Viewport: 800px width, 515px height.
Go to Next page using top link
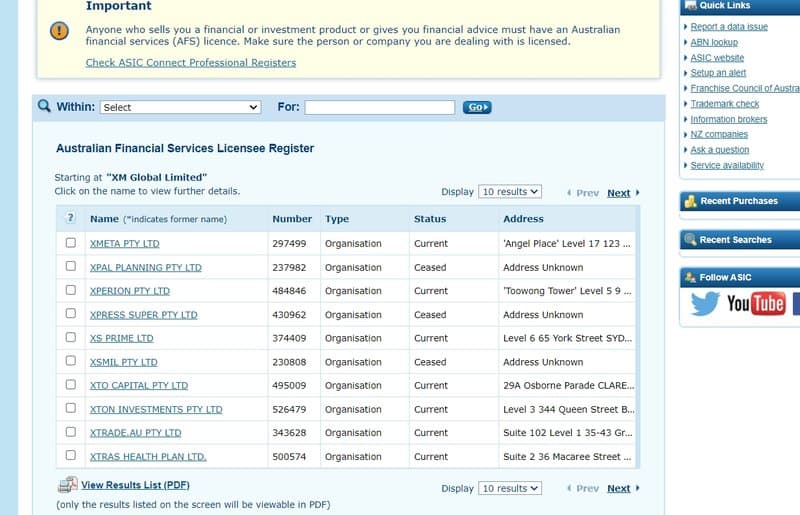coord(618,193)
